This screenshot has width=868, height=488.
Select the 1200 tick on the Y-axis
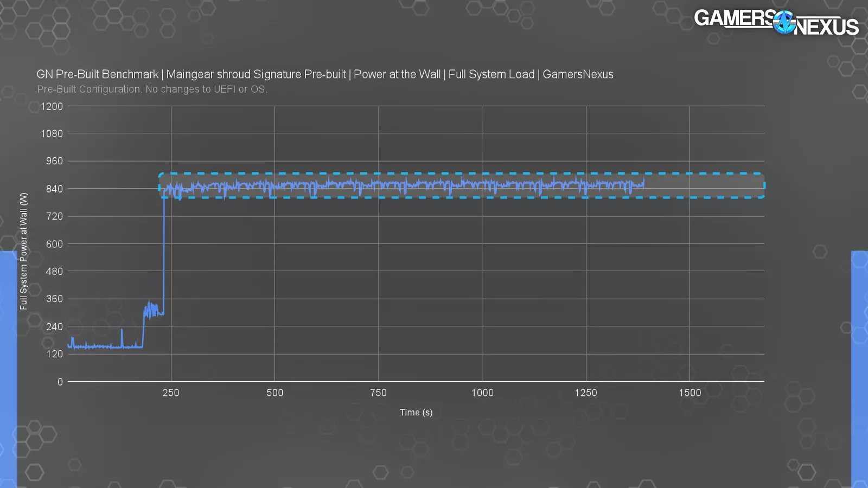tap(52, 106)
